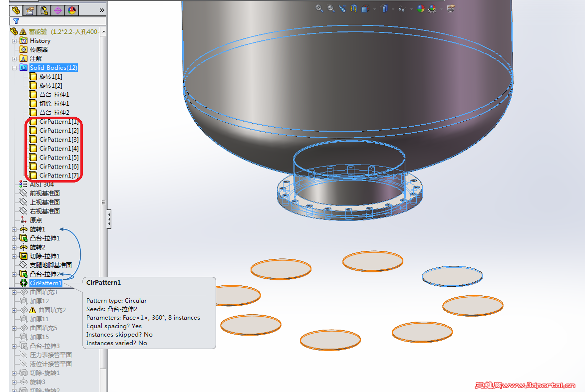
Task: Show more manager tabs with chevron
Action: [102, 10]
